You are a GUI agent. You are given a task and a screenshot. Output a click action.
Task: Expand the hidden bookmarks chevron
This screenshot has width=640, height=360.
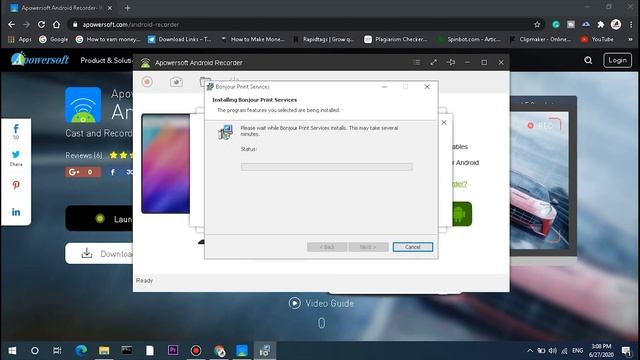coord(630,39)
